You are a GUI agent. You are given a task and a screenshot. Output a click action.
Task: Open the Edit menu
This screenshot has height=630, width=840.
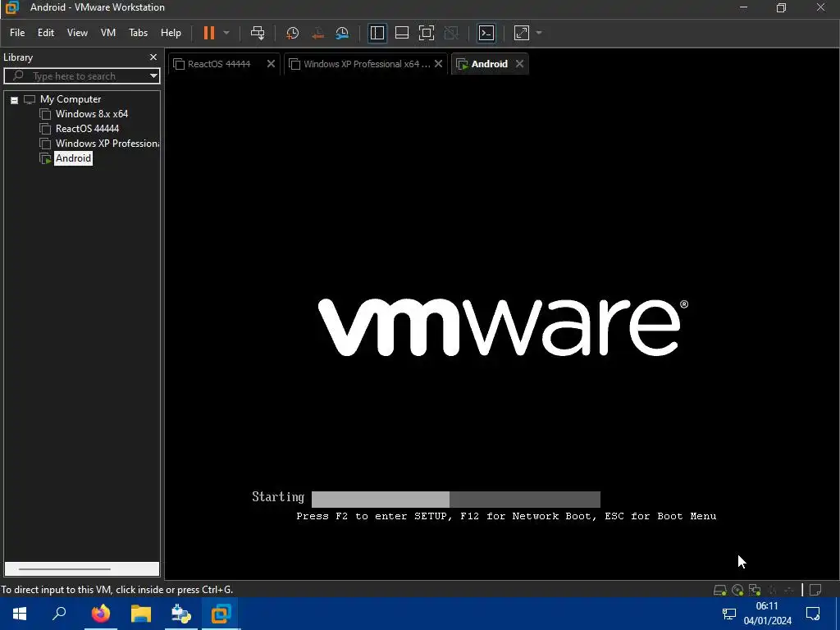tap(46, 33)
